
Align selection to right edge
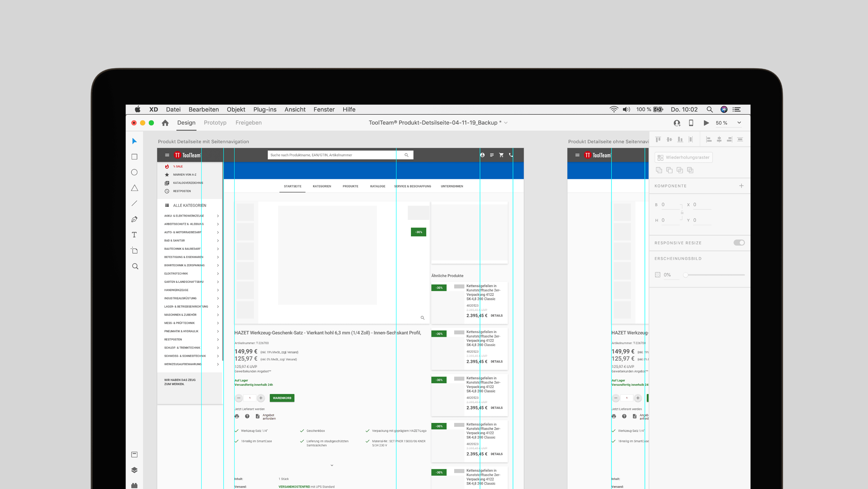[x=729, y=139]
